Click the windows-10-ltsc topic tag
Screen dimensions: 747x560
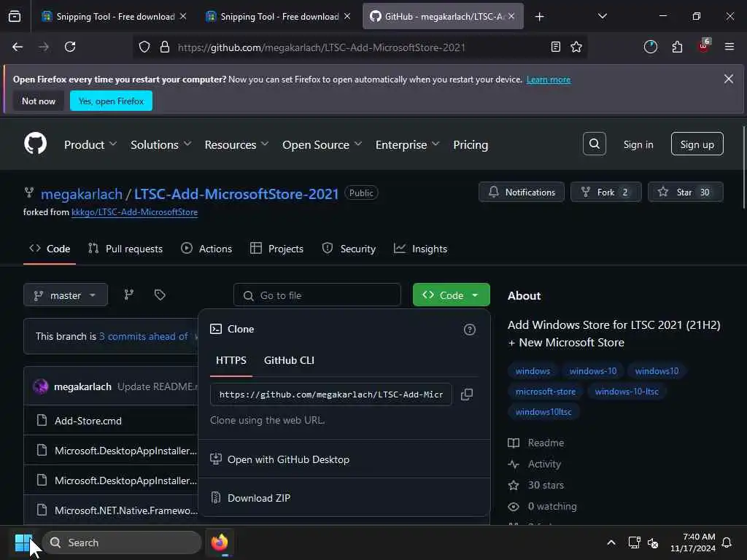pyautogui.click(x=627, y=392)
